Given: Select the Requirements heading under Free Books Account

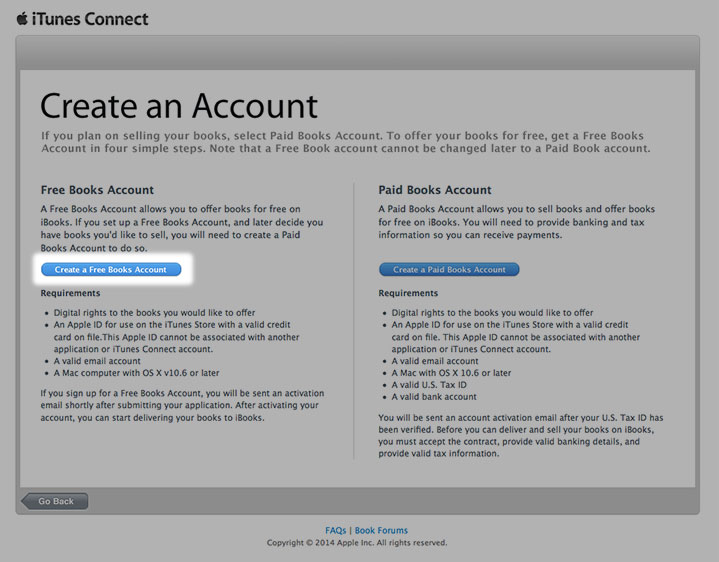Looking at the screenshot, I should (x=70, y=293).
